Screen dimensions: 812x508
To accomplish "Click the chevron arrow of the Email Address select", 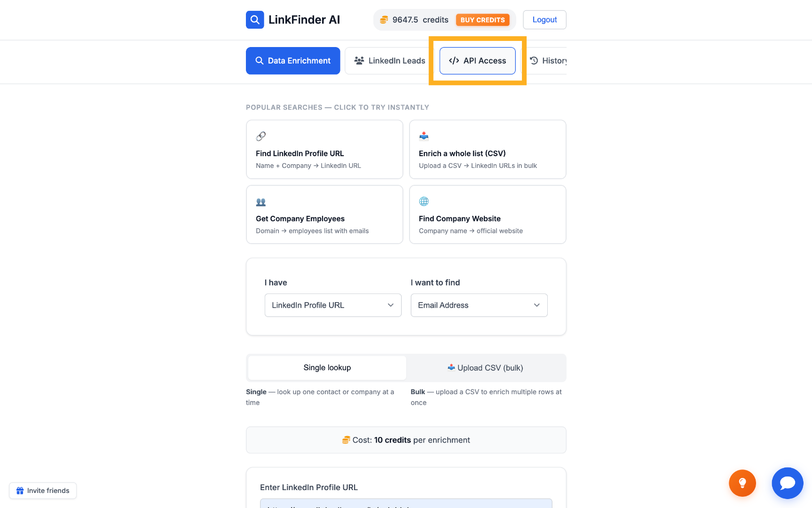I will click(537, 305).
